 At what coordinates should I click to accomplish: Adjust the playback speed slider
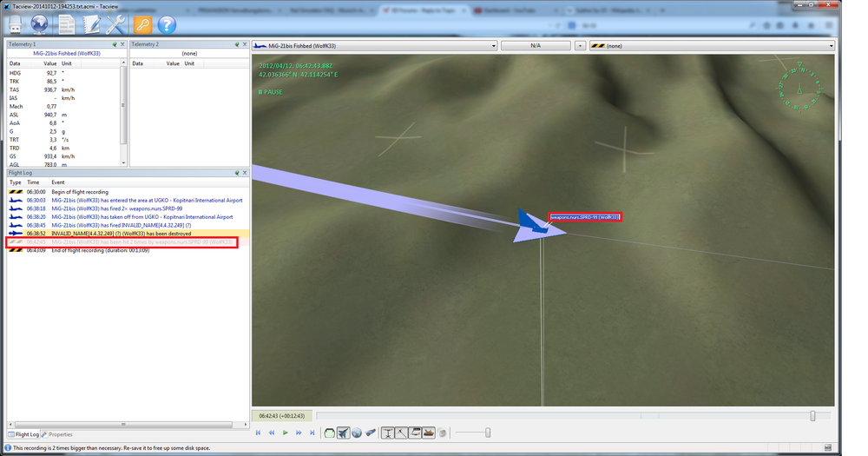pos(488,433)
